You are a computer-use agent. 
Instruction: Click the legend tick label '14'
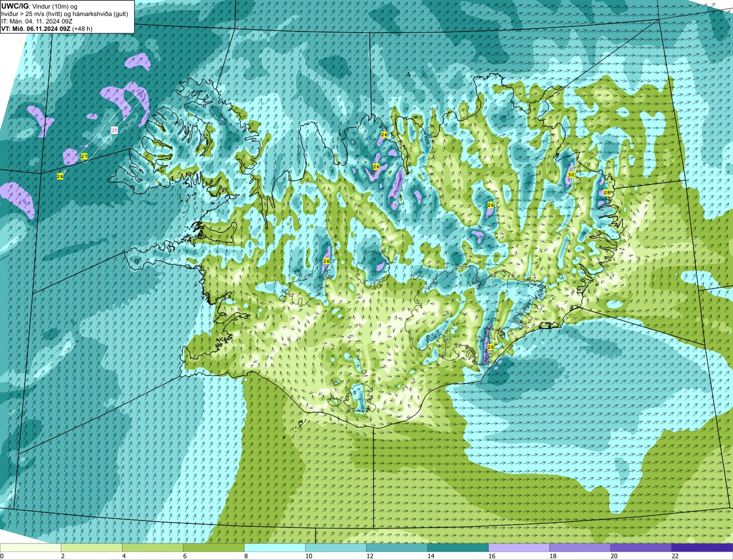pyautogui.click(x=431, y=556)
